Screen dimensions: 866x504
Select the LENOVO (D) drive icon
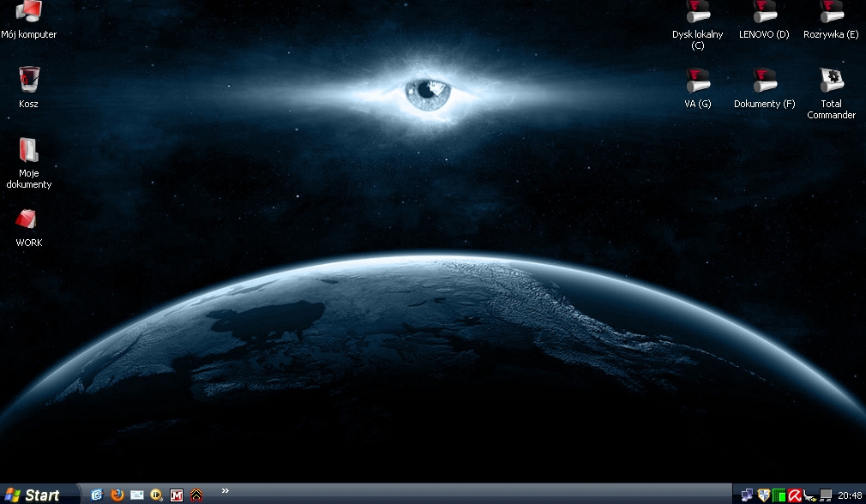point(764,20)
